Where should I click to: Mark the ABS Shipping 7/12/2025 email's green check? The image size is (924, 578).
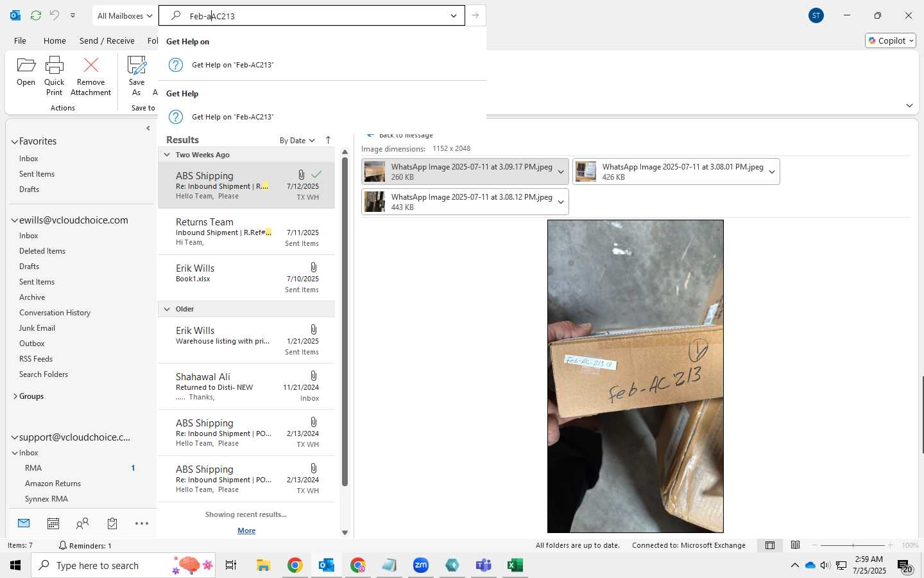click(316, 175)
